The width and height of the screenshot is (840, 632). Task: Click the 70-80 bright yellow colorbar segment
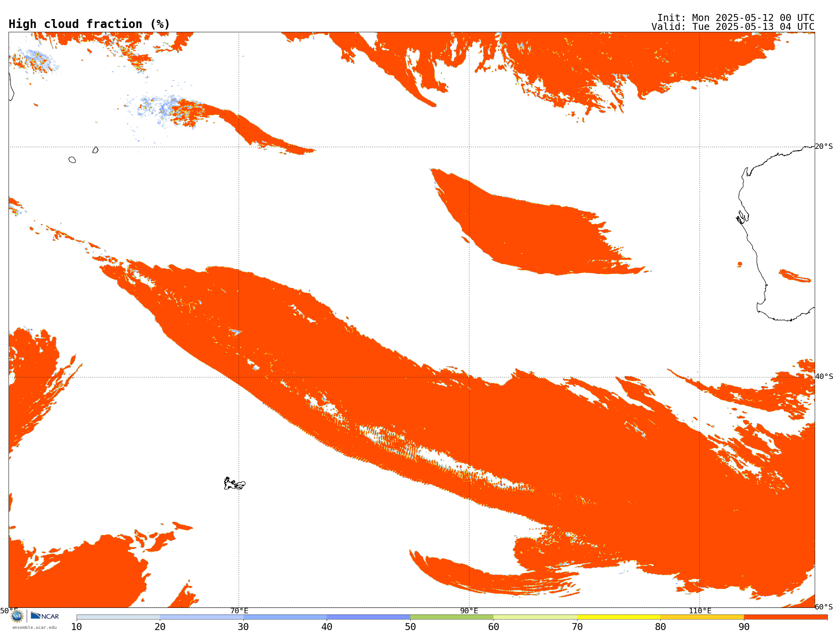(x=619, y=617)
